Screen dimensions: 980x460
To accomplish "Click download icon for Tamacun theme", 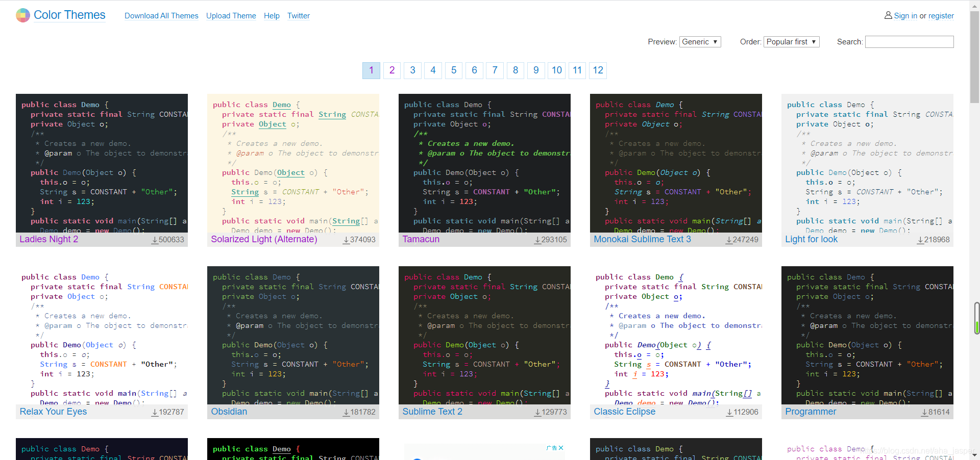I will 537,240.
